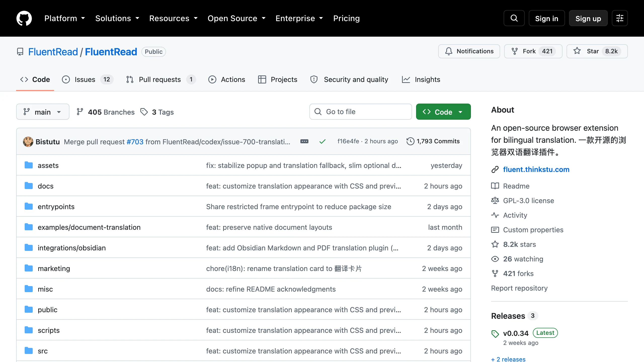This screenshot has width=644, height=362.
Task: Open examples/document-translation folder
Action: click(x=89, y=227)
